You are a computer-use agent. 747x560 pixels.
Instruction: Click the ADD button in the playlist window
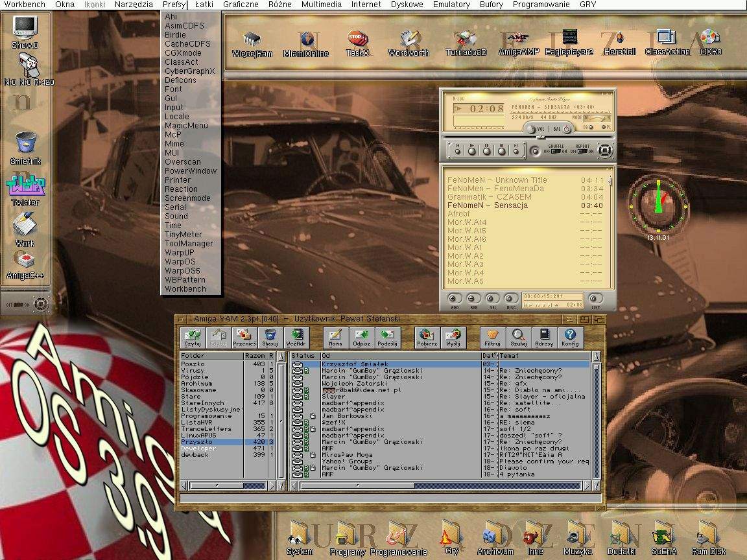pyautogui.click(x=455, y=299)
